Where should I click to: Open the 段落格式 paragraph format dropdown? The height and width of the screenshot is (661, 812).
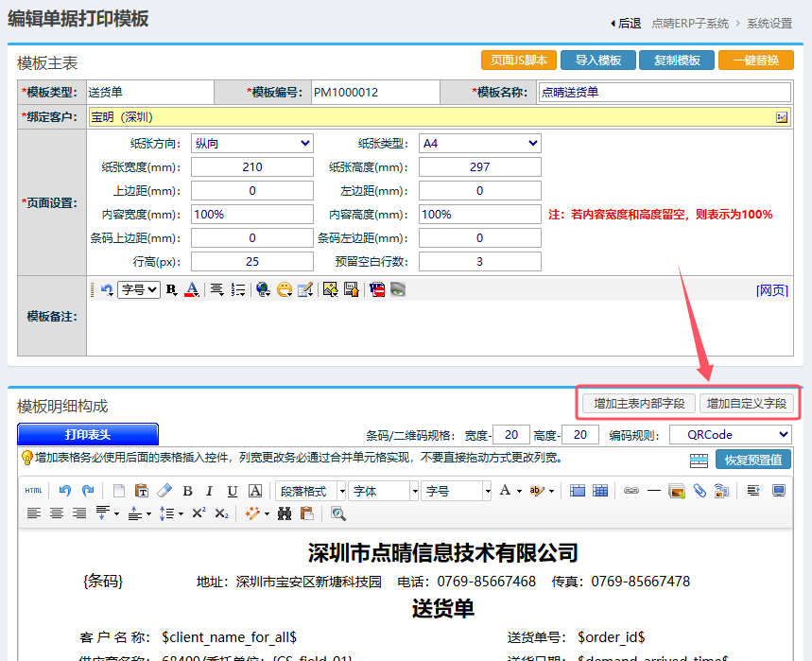pyautogui.click(x=307, y=491)
